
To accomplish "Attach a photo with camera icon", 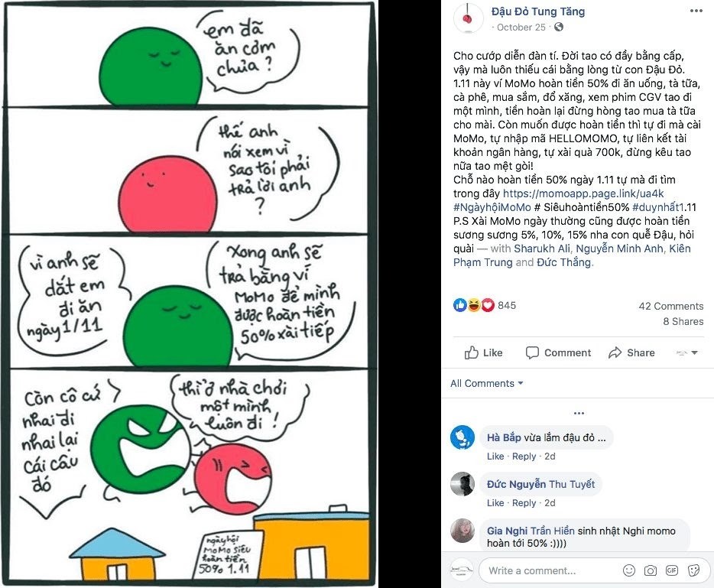I will pos(651,570).
